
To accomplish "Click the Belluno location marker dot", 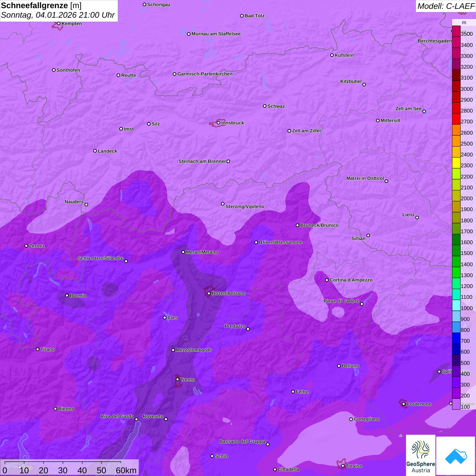I will click(x=339, y=366).
